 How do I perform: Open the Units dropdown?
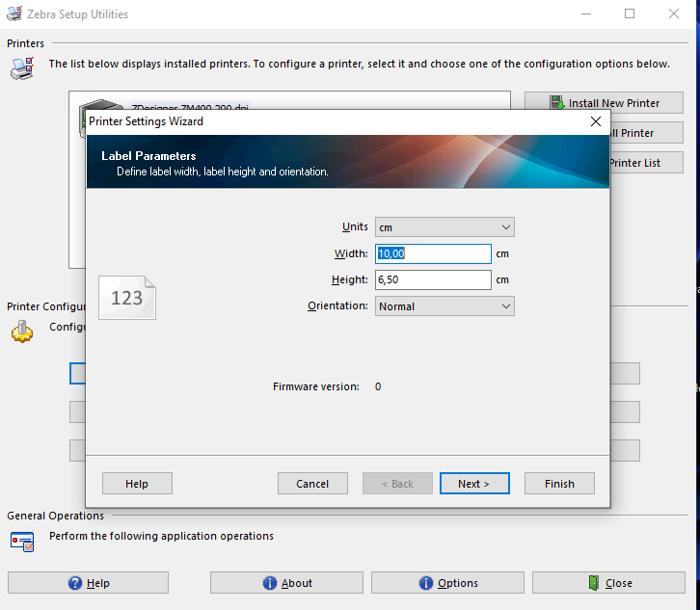(x=444, y=227)
